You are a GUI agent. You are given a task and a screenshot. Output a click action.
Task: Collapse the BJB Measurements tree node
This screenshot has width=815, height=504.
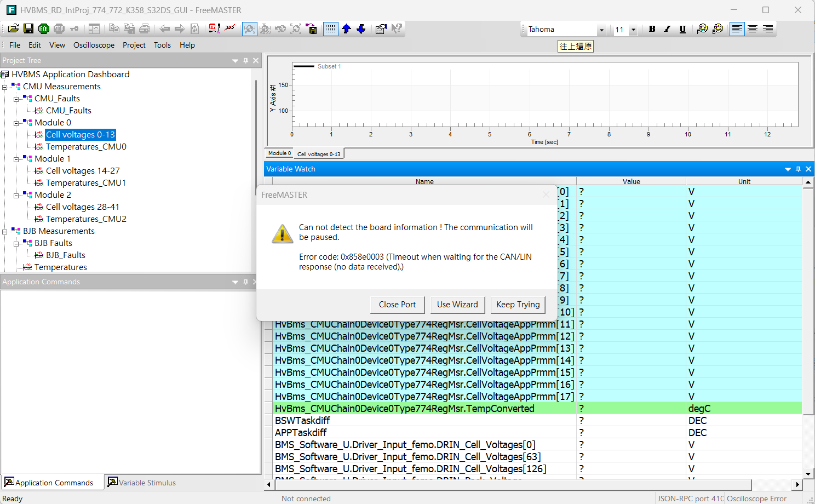point(5,231)
